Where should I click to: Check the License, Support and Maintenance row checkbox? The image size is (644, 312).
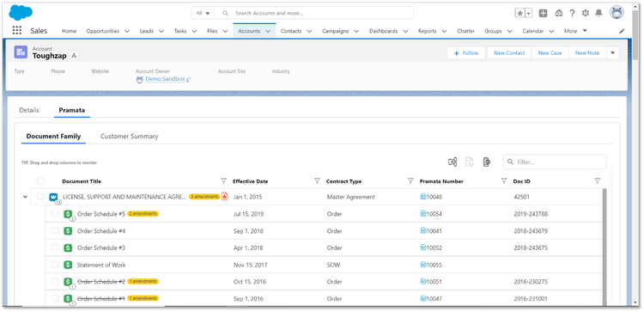point(40,197)
